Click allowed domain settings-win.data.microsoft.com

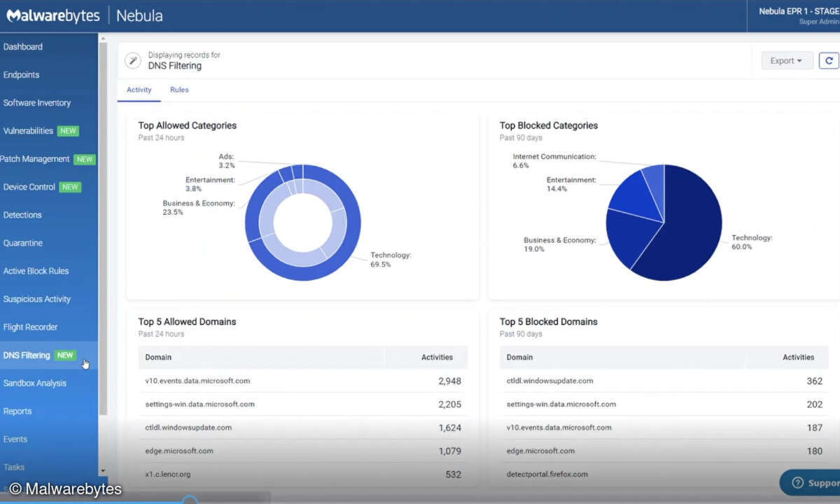pos(199,404)
